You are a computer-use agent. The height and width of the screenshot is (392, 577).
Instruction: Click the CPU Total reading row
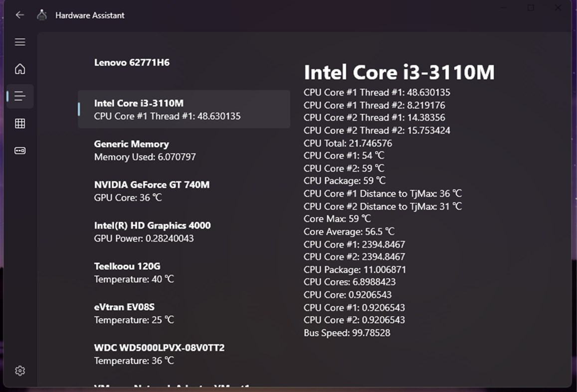pos(348,143)
